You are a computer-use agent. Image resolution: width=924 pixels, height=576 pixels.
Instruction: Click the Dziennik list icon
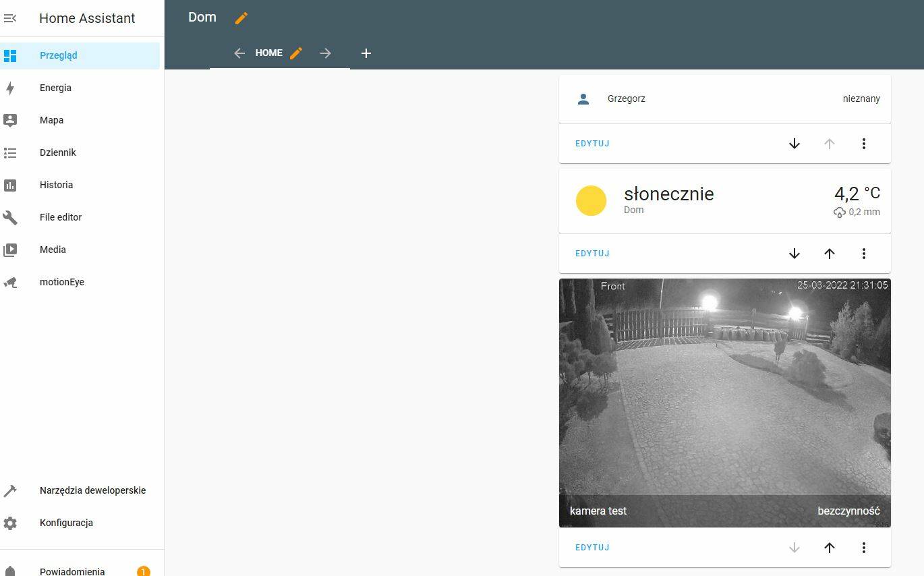coord(10,152)
